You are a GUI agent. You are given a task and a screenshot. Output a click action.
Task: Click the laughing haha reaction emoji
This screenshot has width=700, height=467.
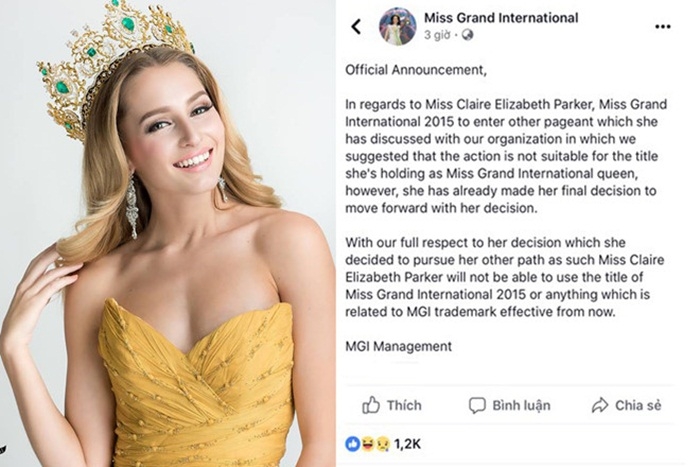click(366, 441)
